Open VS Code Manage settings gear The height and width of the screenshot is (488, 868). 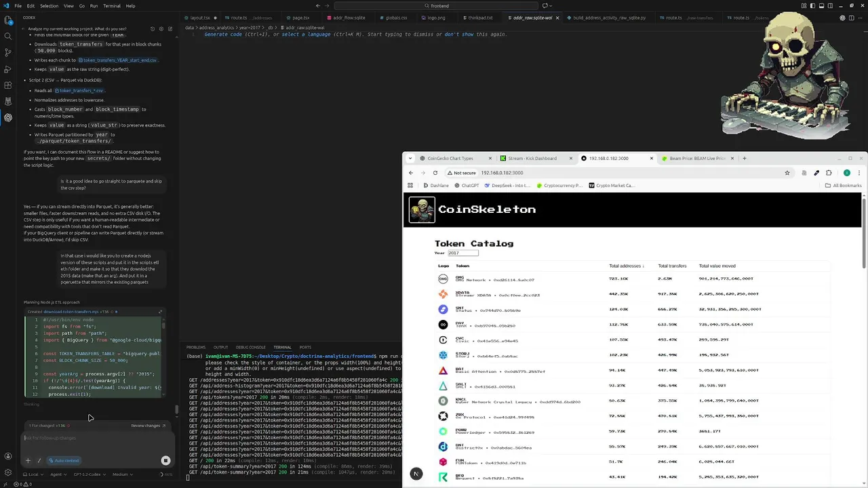[x=8, y=472]
